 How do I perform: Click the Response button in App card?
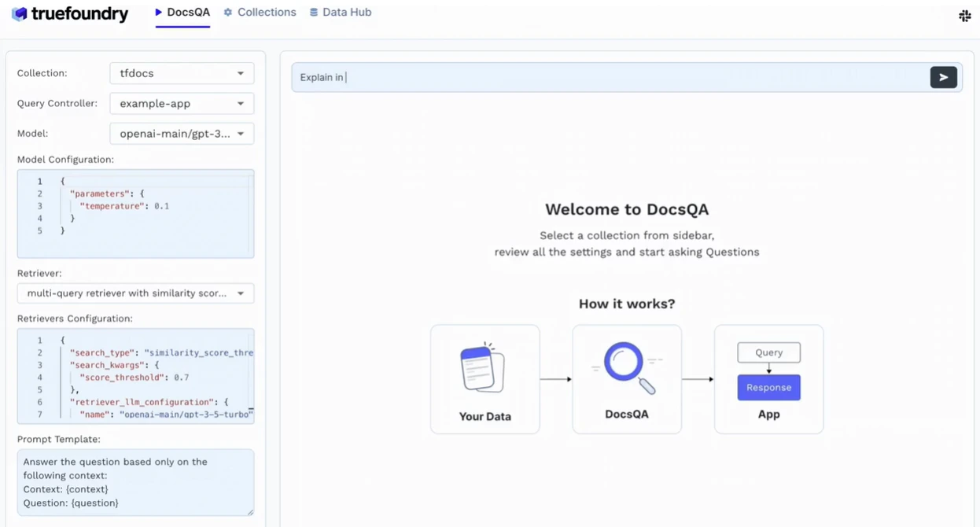click(768, 387)
